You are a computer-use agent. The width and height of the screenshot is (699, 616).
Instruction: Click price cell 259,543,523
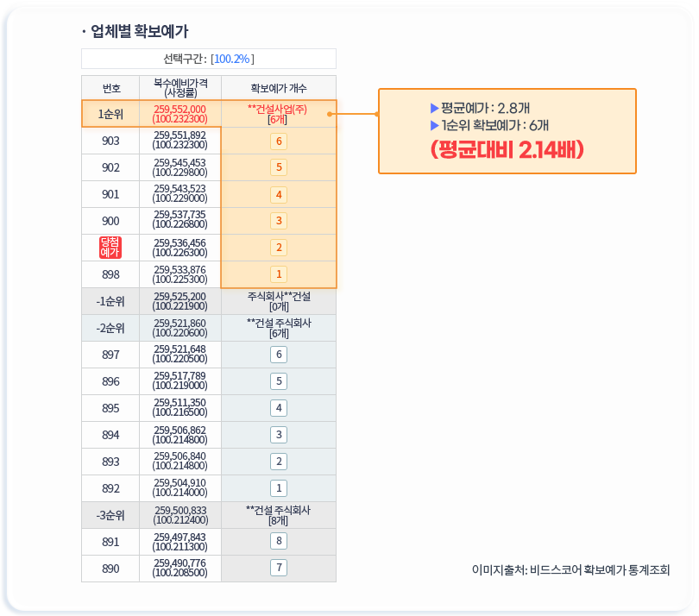click(179, 193)
